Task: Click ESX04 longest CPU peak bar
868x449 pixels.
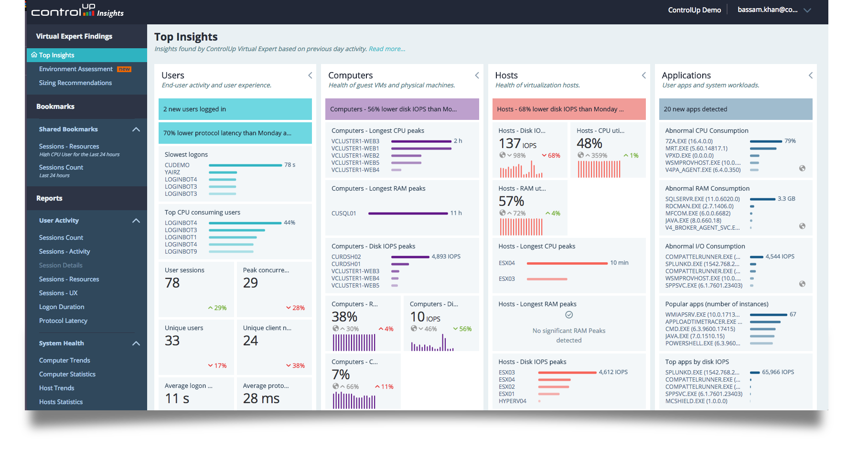Action: 567,263
